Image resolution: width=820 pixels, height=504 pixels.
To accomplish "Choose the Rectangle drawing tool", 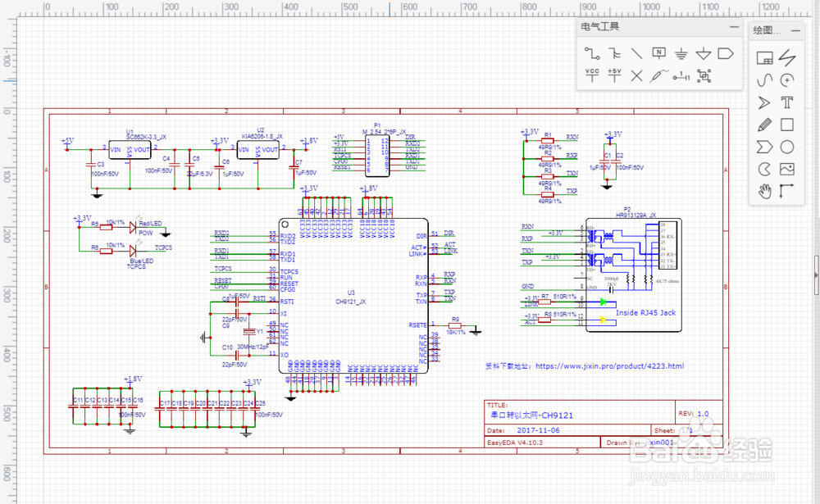I will (787, 125).
